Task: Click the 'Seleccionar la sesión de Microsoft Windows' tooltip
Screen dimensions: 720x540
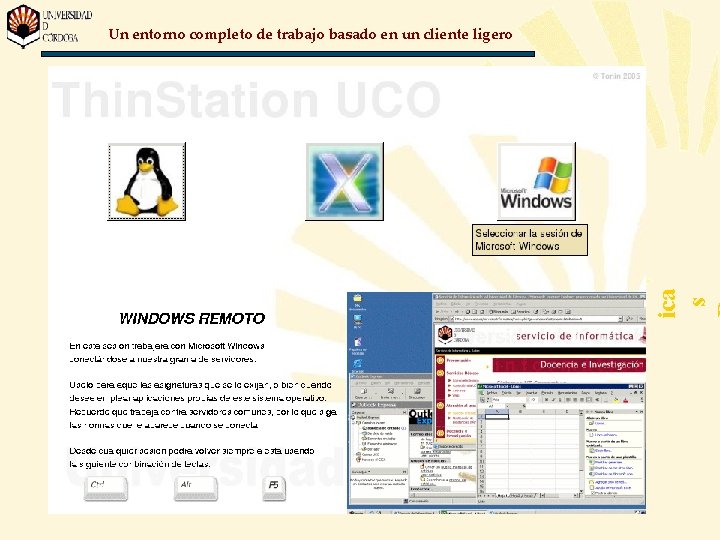Action: [529, 240]
